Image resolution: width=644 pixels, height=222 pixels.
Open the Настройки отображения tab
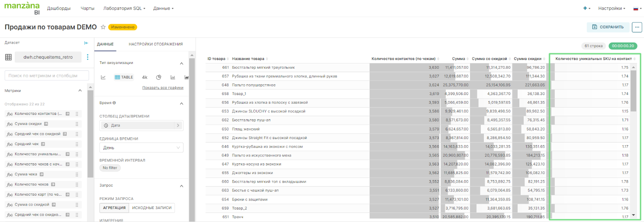(x=155, y=44)
